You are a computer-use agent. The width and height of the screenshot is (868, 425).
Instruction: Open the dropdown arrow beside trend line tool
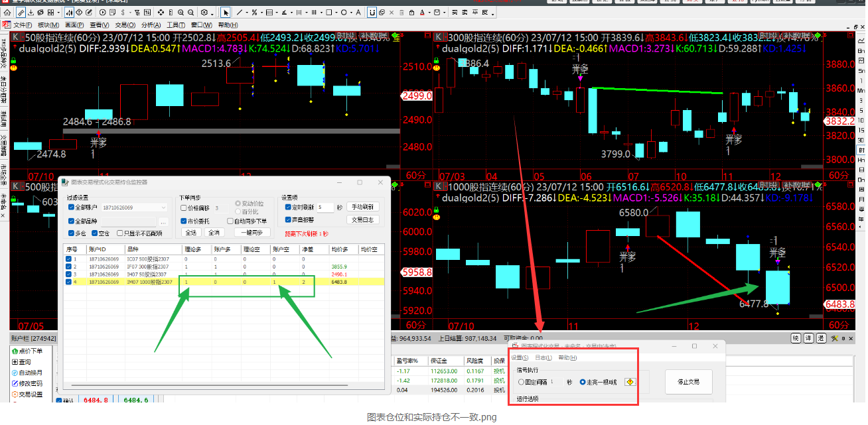(x=247, y=12)
